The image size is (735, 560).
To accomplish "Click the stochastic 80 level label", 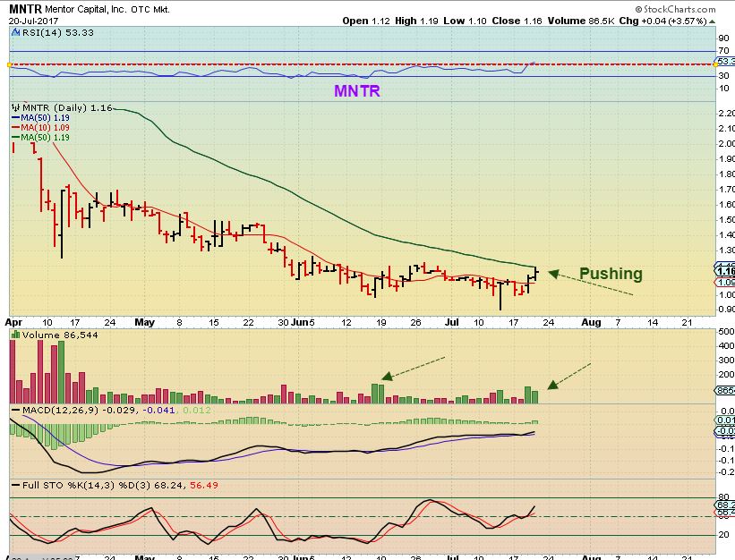I will pos(723,496).
